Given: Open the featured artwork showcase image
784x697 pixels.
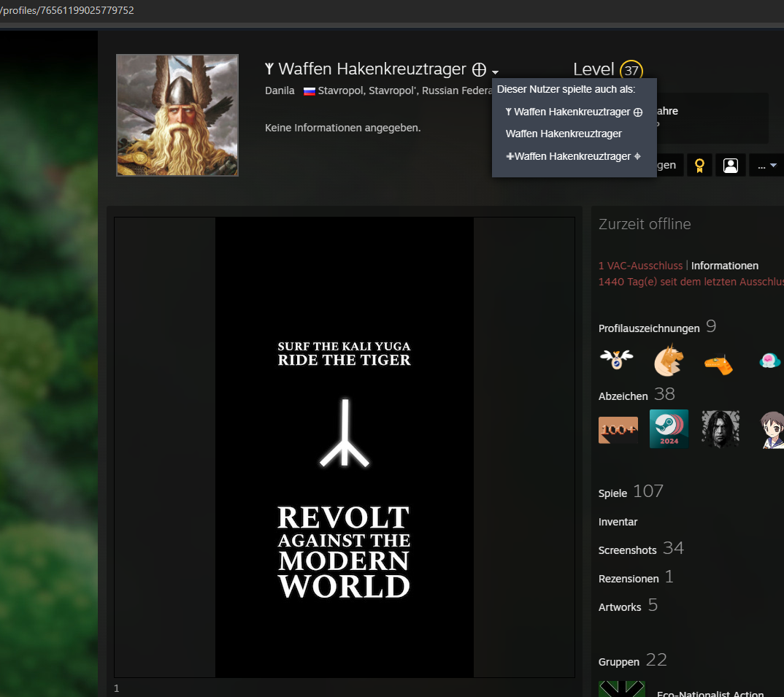Looking at the screenshot, I should (344, 447).
